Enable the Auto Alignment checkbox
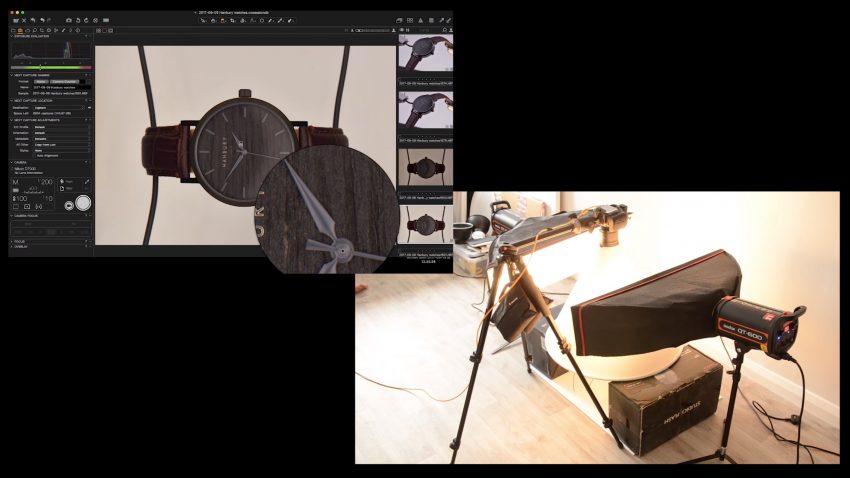 click(34, 156)
